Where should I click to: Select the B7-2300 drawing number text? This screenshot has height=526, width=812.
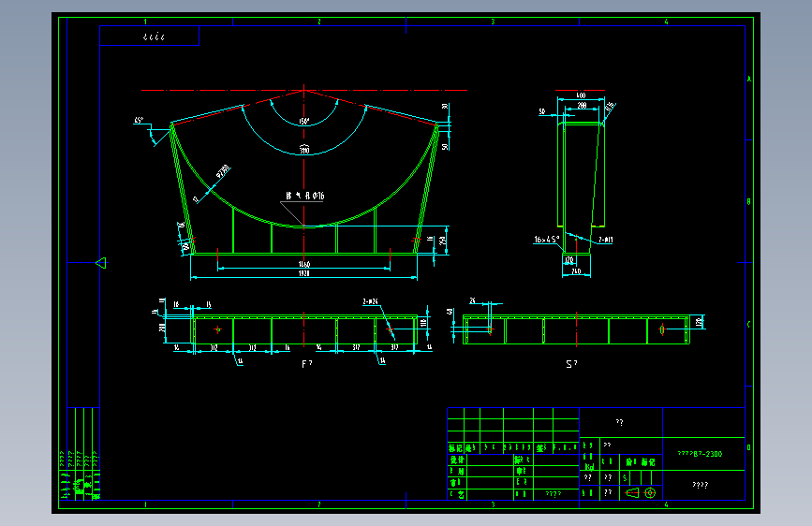click(700, 454)
